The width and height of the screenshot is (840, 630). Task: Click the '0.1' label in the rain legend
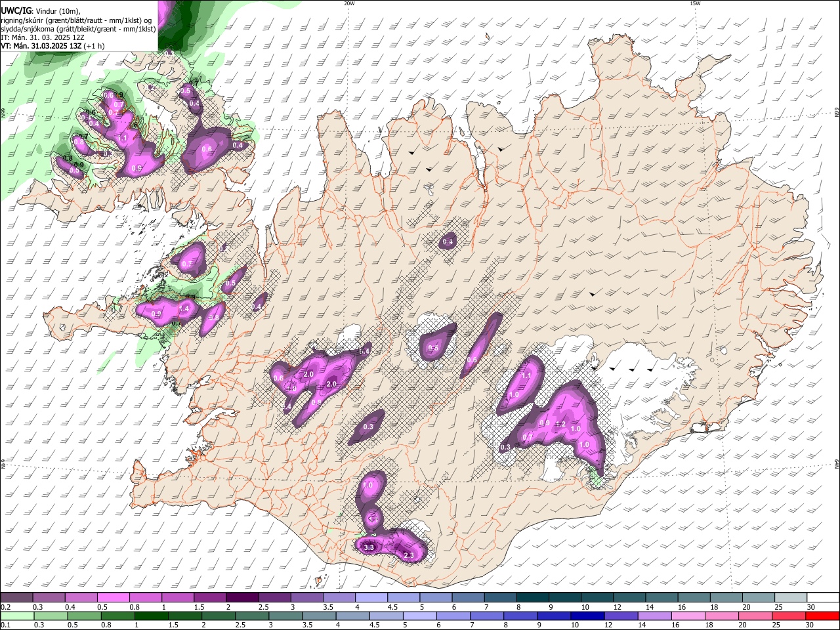pos(6,625)
